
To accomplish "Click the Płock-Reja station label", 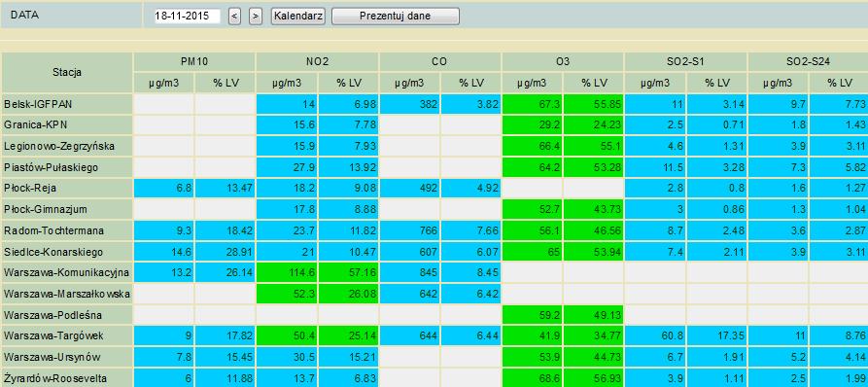I will tap(67, 189).
